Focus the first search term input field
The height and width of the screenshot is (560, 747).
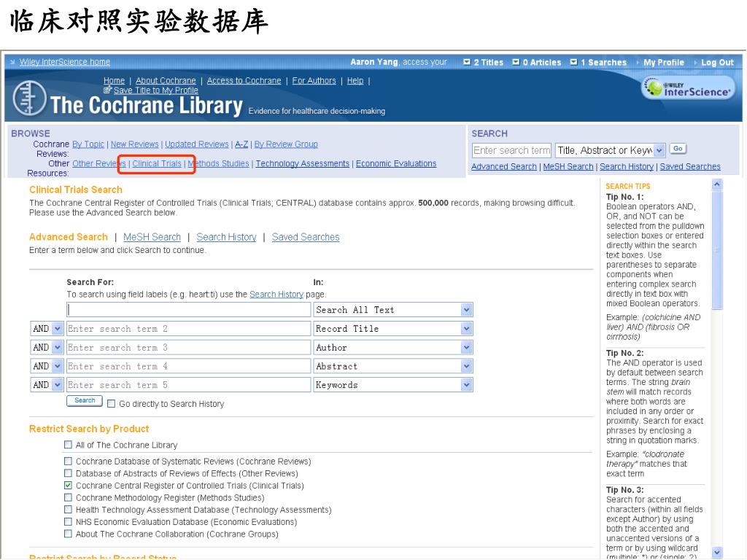tap(189, 310)
